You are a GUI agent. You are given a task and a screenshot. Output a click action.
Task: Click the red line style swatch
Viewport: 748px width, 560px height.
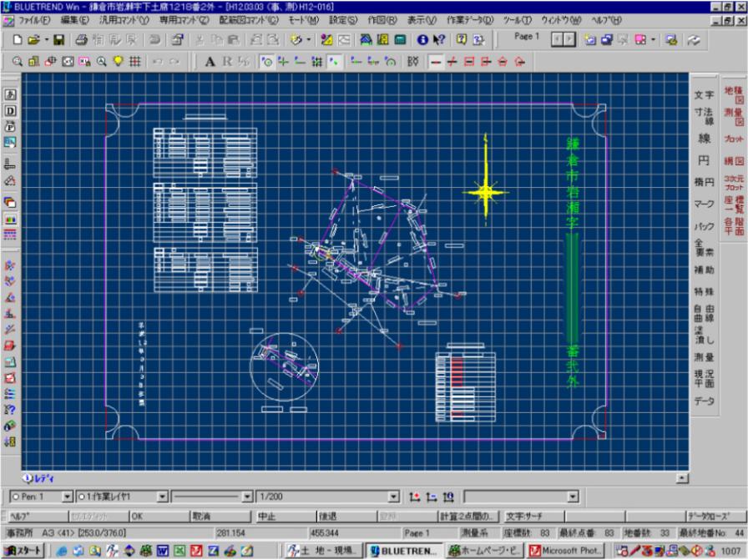coord(434,59)
